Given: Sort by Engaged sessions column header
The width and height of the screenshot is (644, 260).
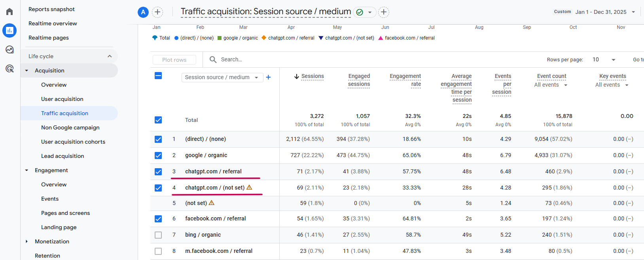Looking at the screenshot, I should coord(359,80).
